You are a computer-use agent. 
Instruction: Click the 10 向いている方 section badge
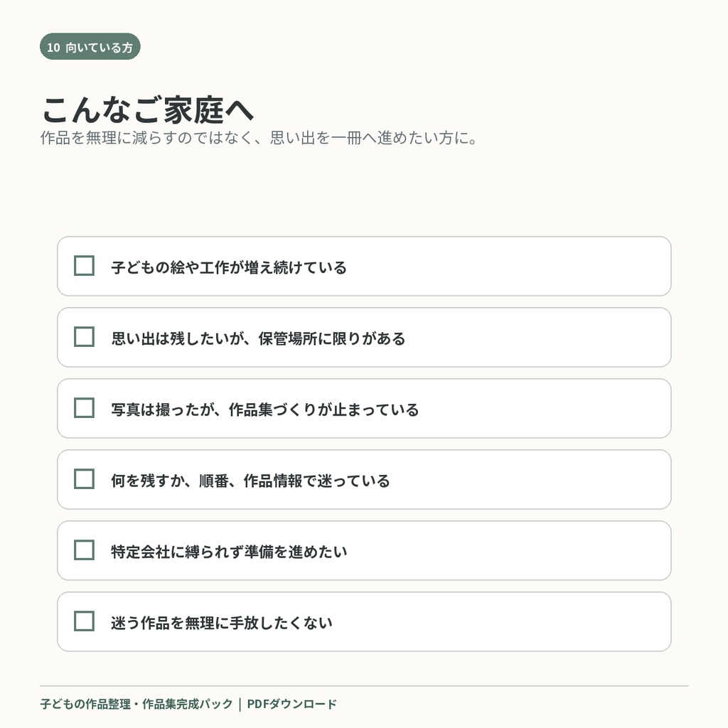coord(90,46)
